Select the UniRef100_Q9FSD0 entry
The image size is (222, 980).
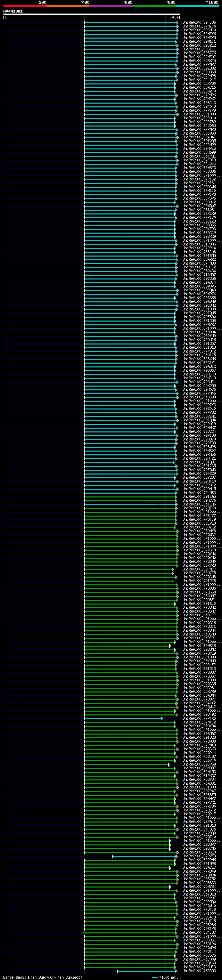point(199,317)
